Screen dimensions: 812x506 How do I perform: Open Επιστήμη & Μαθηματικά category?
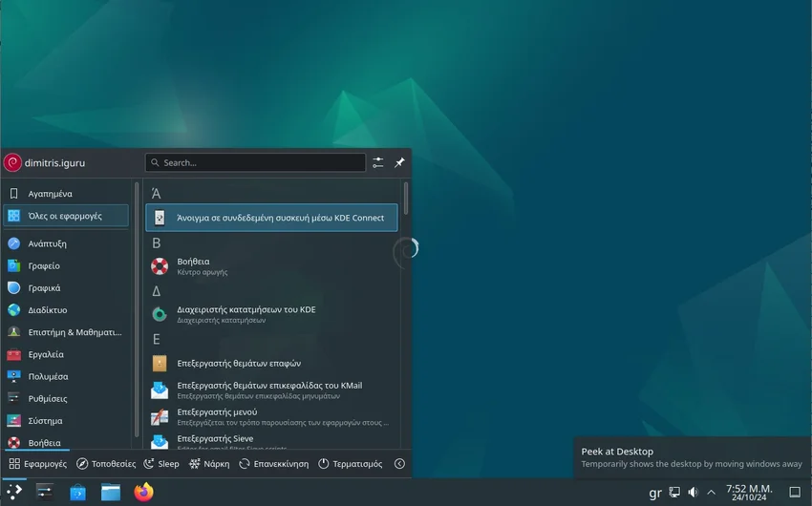66,332
